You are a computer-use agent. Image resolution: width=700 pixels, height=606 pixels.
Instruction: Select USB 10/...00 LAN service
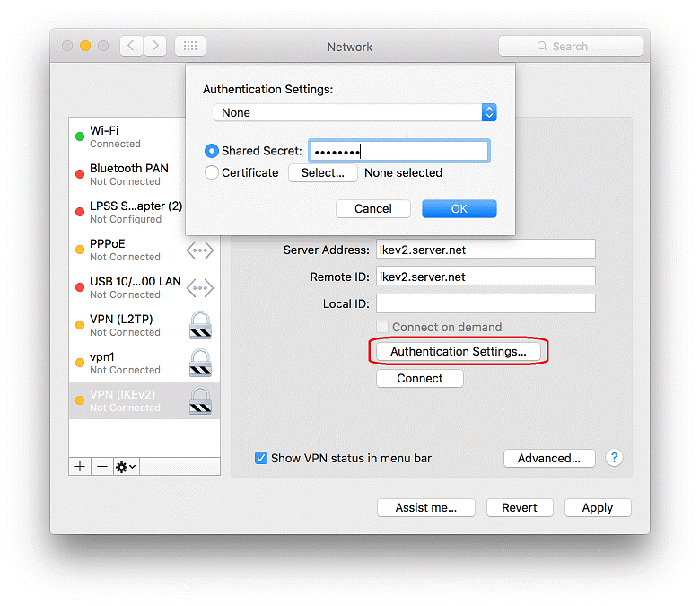click(x=144, y=287)
